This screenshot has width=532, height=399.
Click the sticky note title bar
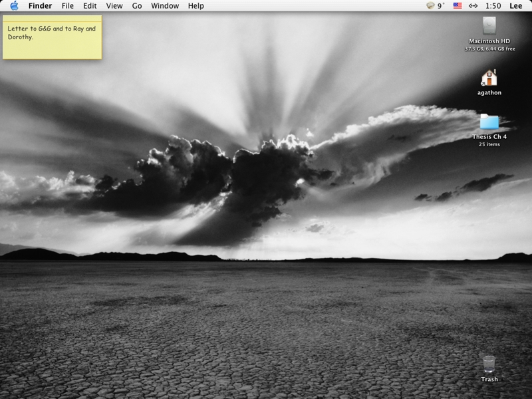tap(53, 19)
